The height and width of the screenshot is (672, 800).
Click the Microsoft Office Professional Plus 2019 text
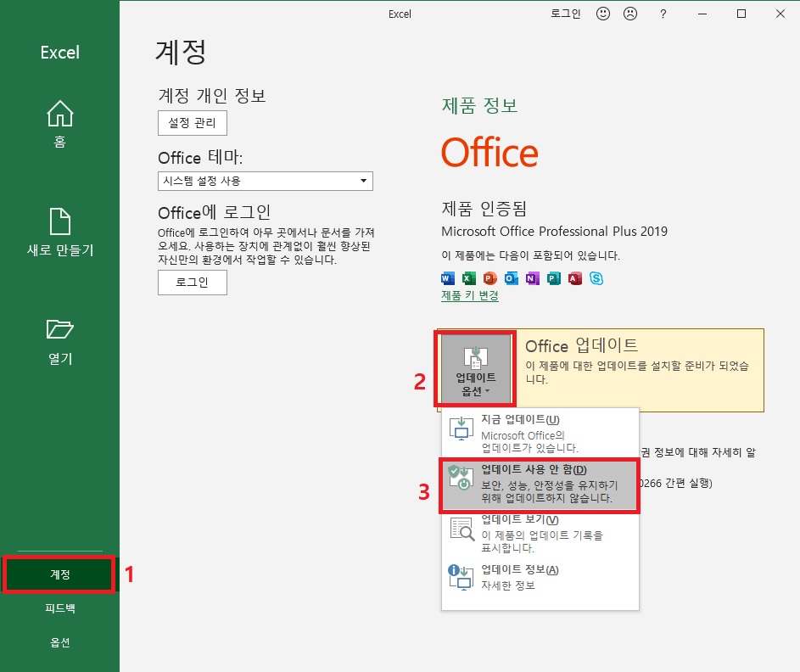554,232
